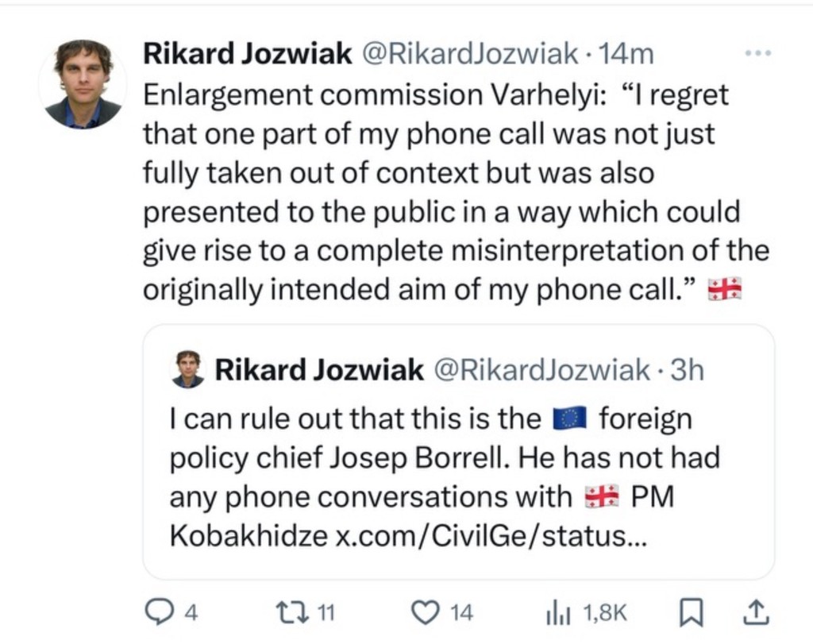Open the view analytics bar chart icon

point(554,611)
